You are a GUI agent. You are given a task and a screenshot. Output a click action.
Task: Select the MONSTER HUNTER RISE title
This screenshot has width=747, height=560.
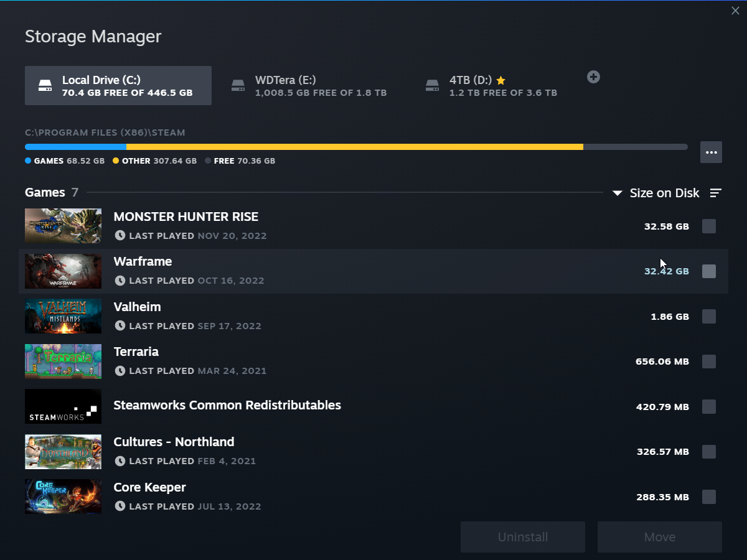click(186, 217)
